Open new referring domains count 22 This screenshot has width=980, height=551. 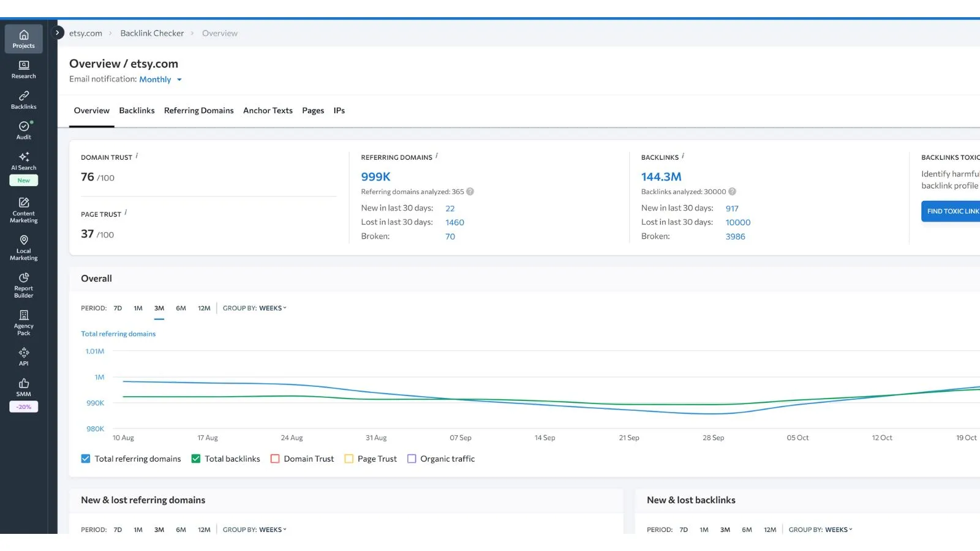(450, 209)
